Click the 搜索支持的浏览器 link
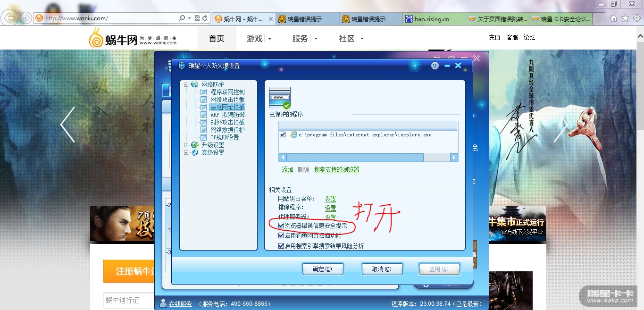Image resolution: width=644 pixels, height=310 pixels. [x=337, y=170]
